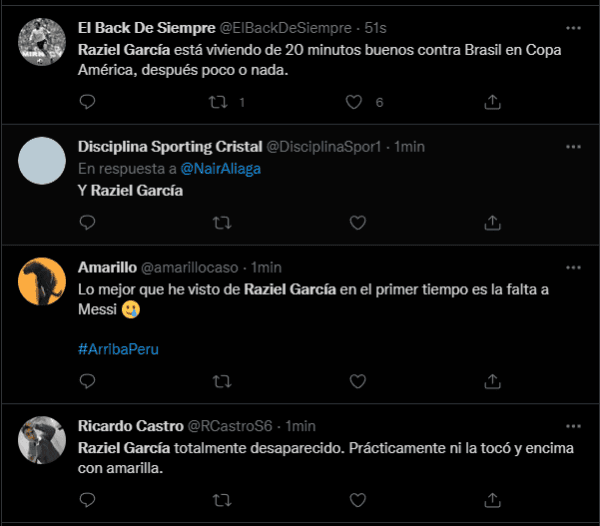The height and width of the screenshot is (526, 600).
Task: Share Ricardo Castro's tweet
Action: (492, 498)
